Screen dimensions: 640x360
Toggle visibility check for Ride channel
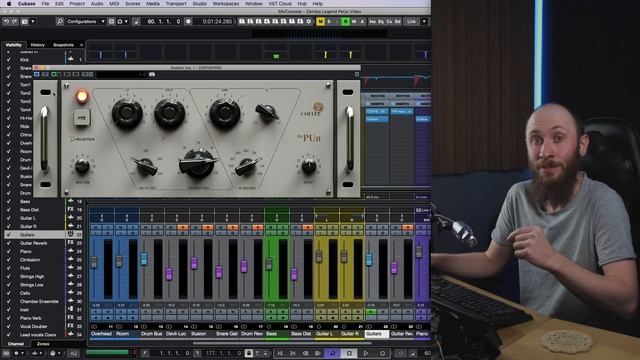pyautogui.click(x=9, y=126)
